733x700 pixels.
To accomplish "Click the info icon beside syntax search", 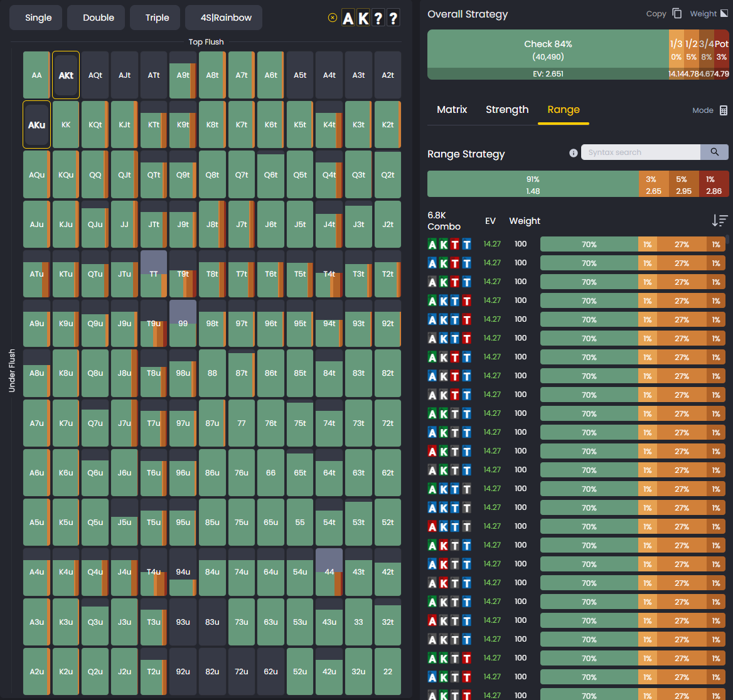I will [x=573, y=152].
